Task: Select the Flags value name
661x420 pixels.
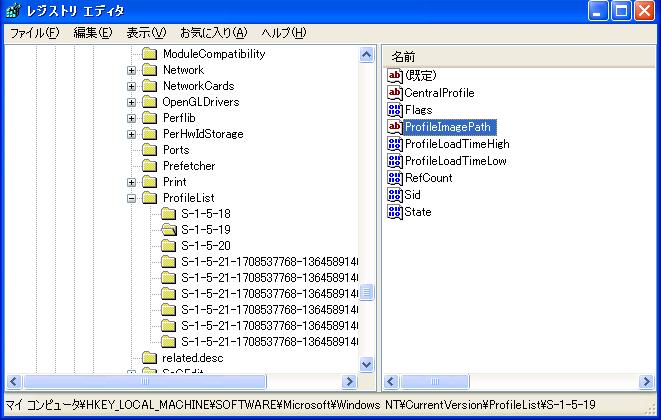Action: tap(419, 110)
